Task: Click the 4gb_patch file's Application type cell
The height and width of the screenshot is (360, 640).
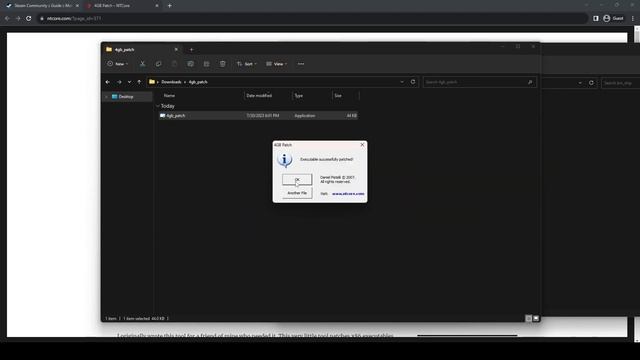Action: click(305, 116)
